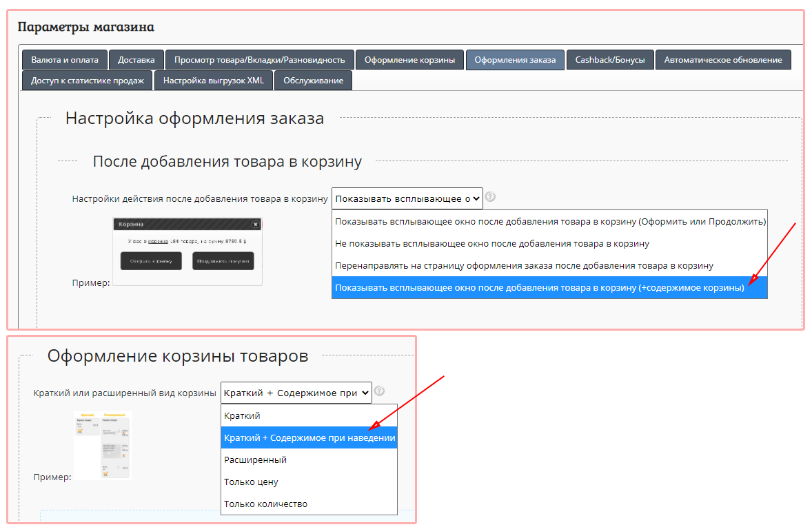This screenshot has height=527, width=812.
Task: Pick popup option '(Оформить или Продолжить)'
Action: 549,222
